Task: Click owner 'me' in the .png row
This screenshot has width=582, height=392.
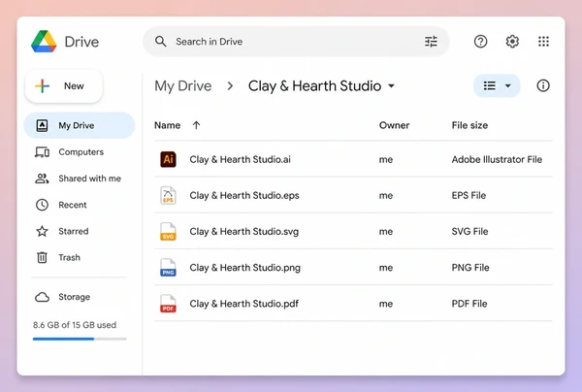Action: pos(386,268)
